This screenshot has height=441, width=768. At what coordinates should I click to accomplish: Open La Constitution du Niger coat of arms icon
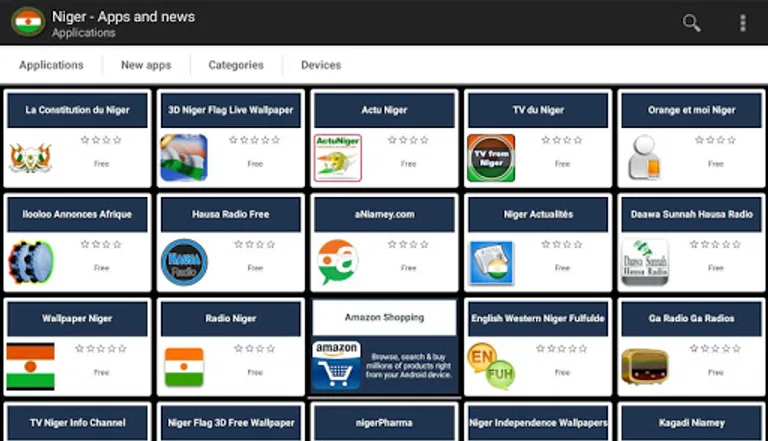[30, 158]
